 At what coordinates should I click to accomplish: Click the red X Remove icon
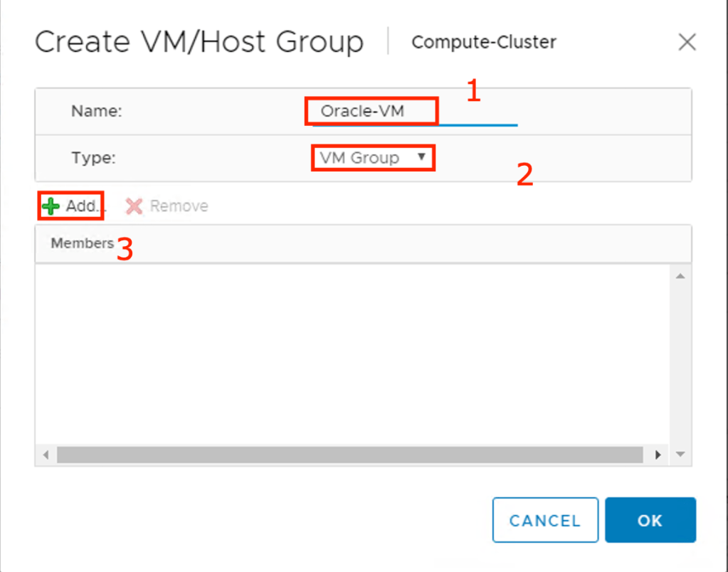(x=134, y=206)
